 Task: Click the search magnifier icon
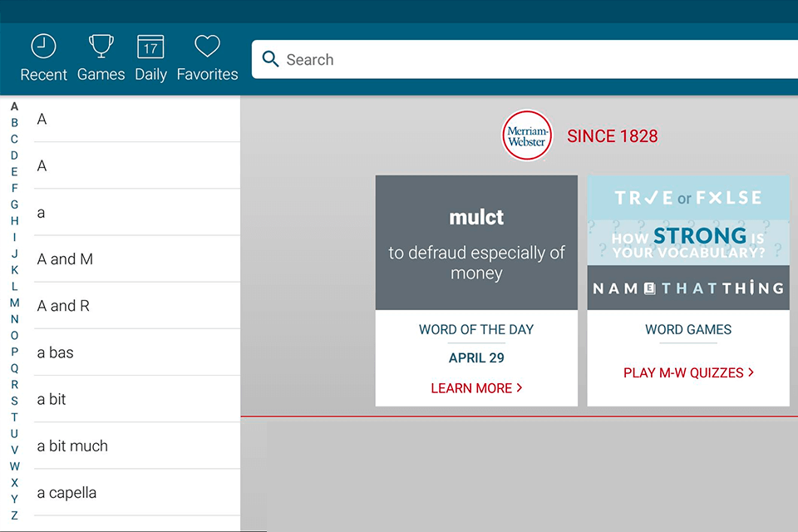point(270,59)
